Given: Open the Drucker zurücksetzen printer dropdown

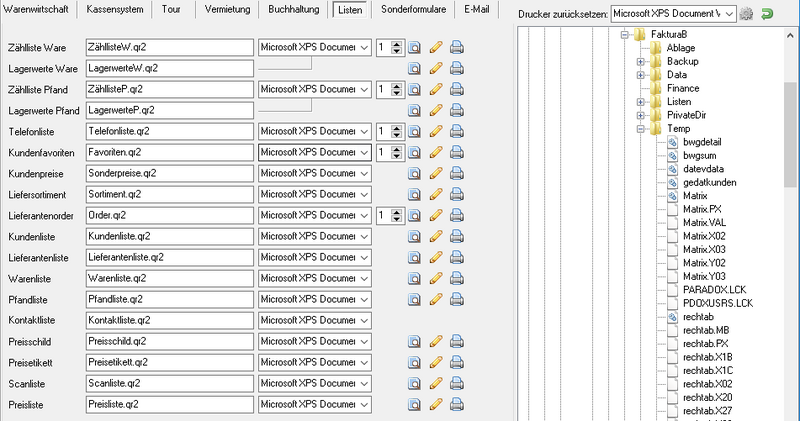Looking at the screenshot, I should tap(727, 15).
